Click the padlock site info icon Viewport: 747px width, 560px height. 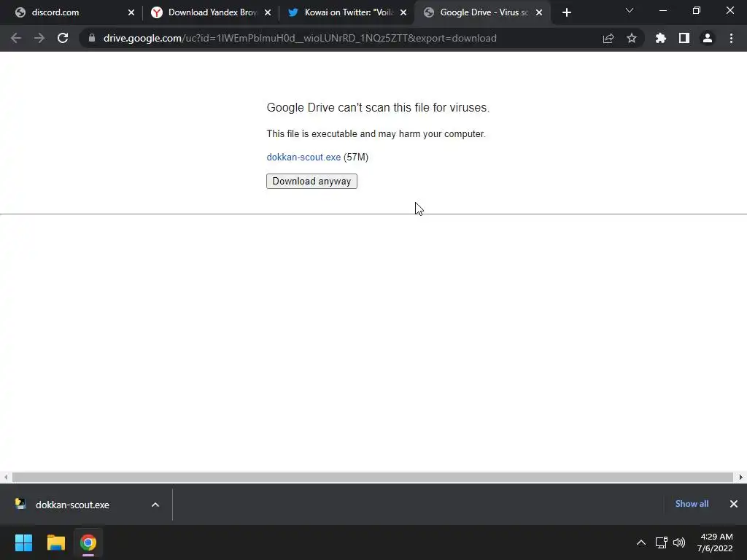[92, 38]
